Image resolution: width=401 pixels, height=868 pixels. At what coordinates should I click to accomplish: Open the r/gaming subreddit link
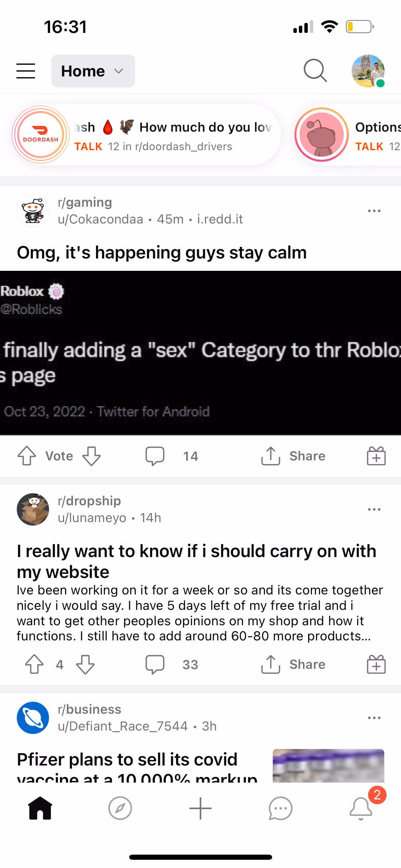tap(85, 202)
